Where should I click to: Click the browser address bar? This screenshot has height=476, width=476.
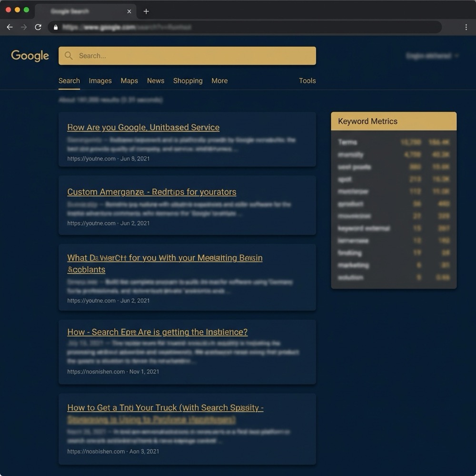click(x=245, y=27)
